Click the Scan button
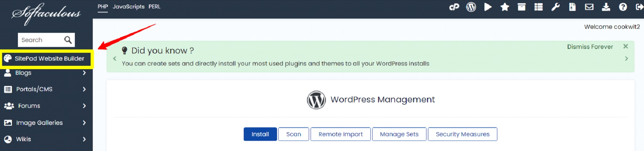Screen dimensions: 644x151 pyautogui.click(x=294, y=134)
